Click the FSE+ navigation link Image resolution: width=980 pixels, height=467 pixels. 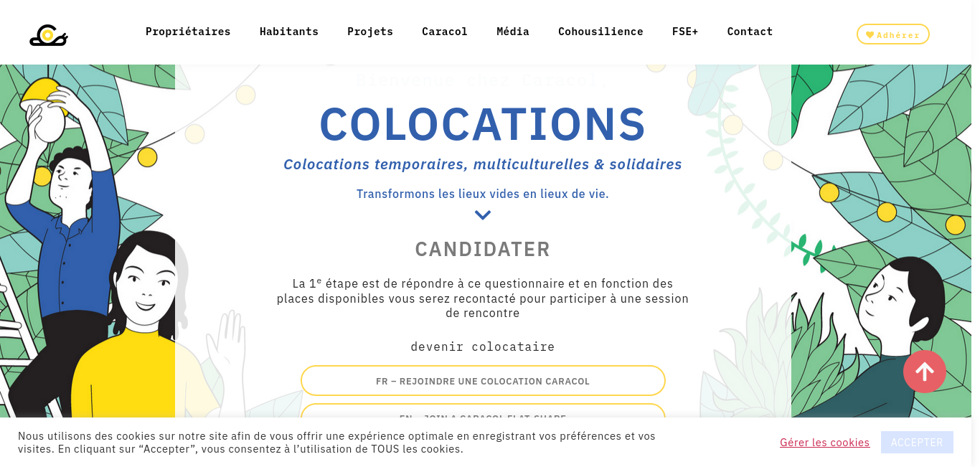685,32
